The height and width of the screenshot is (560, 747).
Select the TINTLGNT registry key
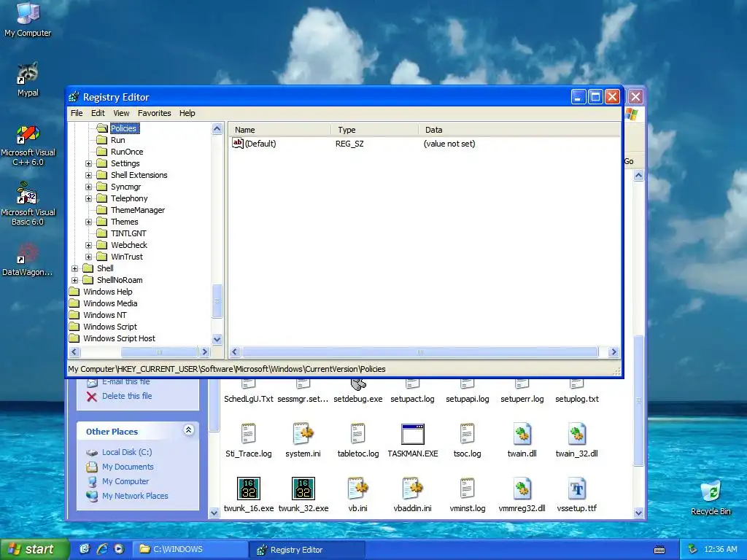(128, 233)
